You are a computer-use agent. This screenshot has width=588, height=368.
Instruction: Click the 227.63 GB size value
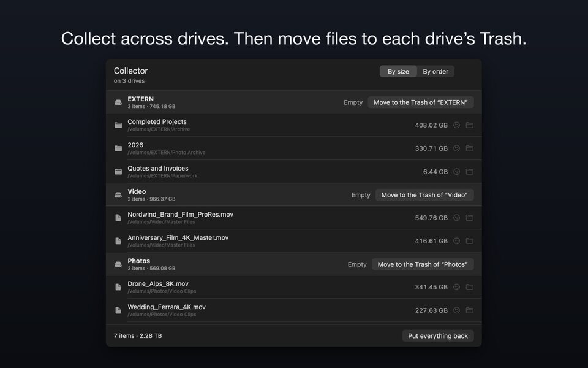click(431, 310)
